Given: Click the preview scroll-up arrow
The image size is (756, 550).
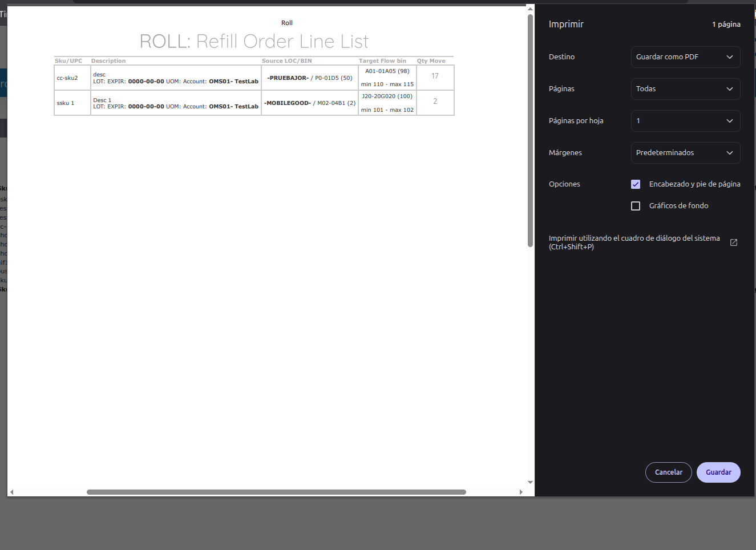Looking at the screenshot, I should 530,9.
